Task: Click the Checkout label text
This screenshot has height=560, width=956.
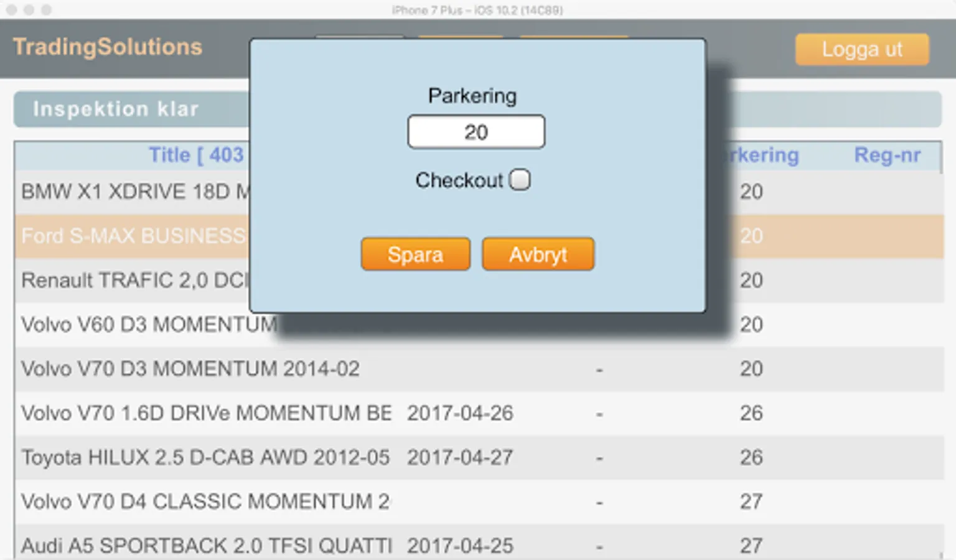Action: click(459, 180)
